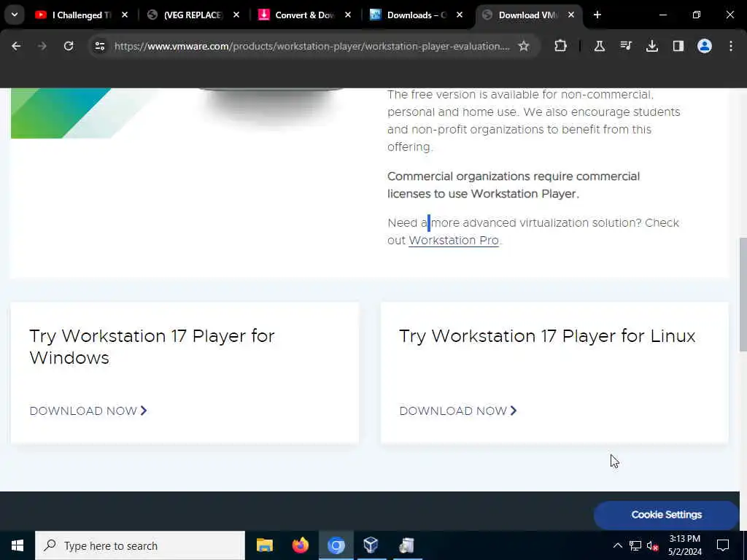Viewport: 747px width, 560px height.
Task: Click the Commercial organizations require commercial licenses text
Action: pyautogui.click(x=514, y=184)
